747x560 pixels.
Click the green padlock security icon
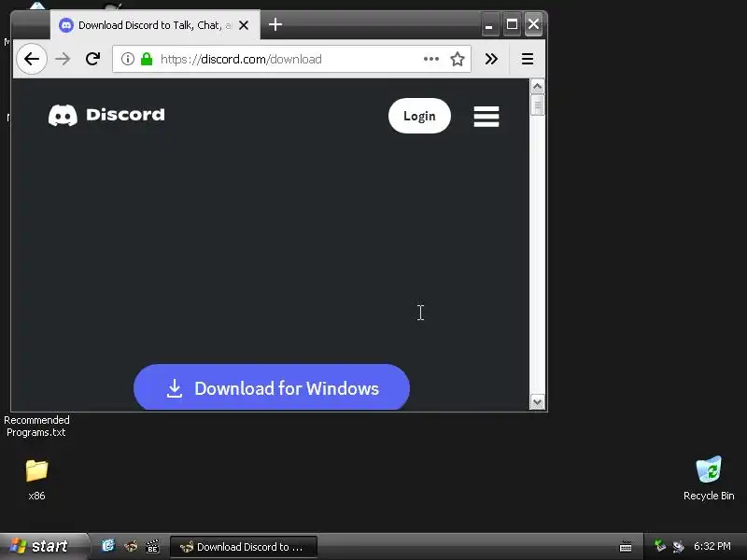[147, 59]
